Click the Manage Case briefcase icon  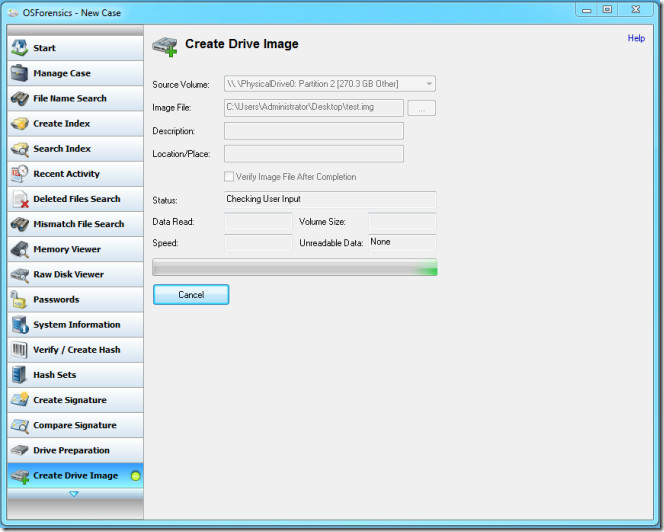pos(19,73)
